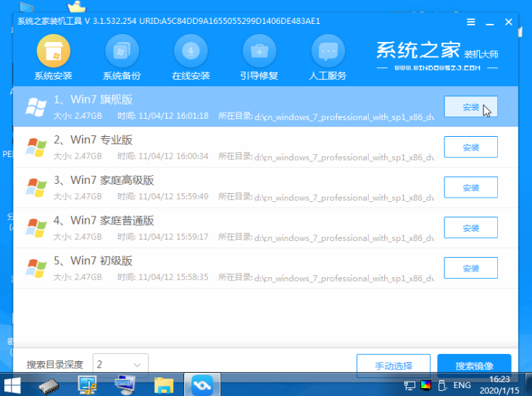532x396 pixels.
Task: Select the row 4、Win7 家庭普通版
Action: tap(265, 227)
